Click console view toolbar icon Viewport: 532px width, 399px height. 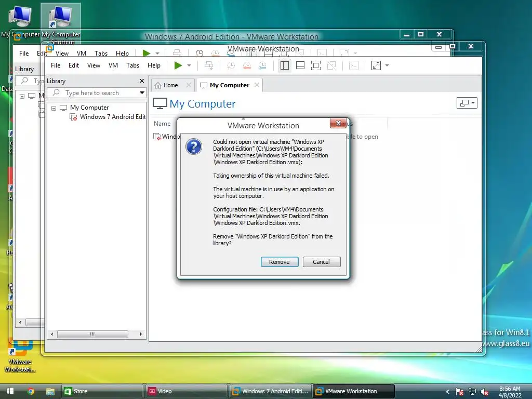click(353, 65)
